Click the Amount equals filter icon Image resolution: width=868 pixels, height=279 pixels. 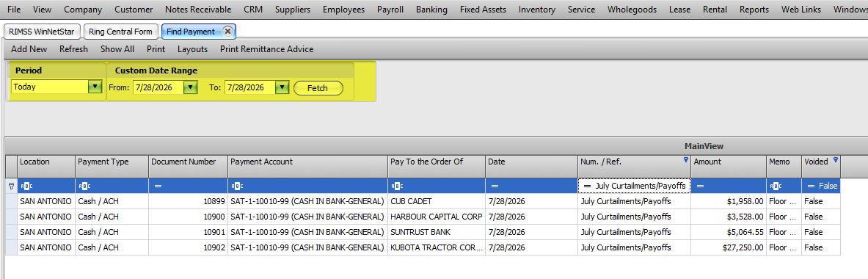coord(701,186)
